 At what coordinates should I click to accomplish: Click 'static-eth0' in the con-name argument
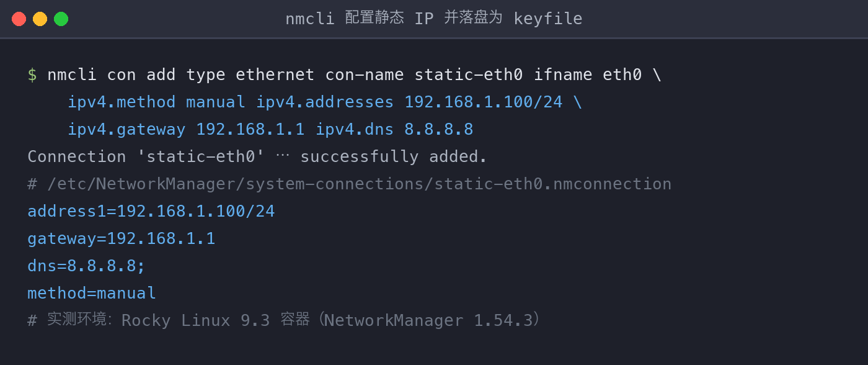[469, 75]
